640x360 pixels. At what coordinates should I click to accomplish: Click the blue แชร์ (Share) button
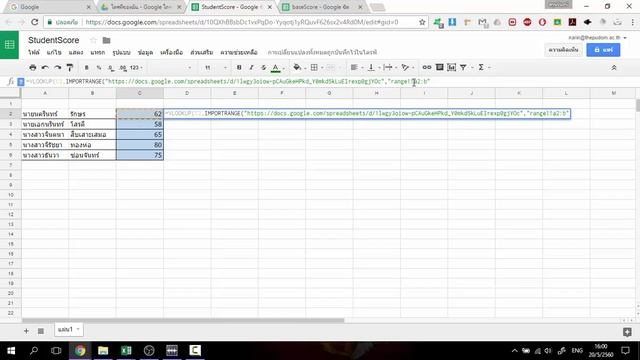[603, 50]
